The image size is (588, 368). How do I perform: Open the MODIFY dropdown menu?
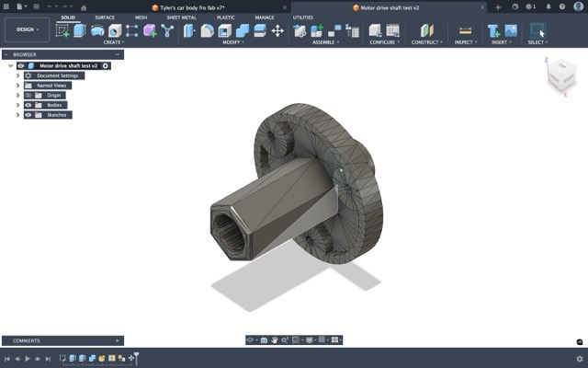(233, 42)
